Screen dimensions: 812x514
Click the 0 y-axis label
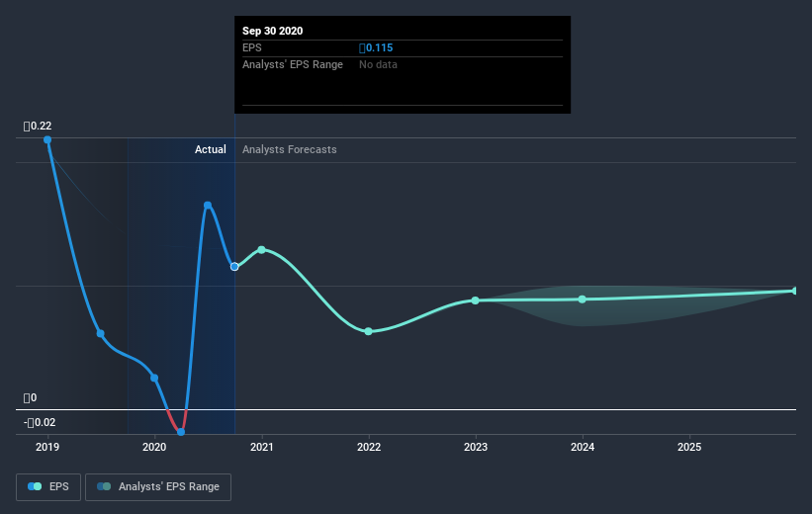coord(30,397)
